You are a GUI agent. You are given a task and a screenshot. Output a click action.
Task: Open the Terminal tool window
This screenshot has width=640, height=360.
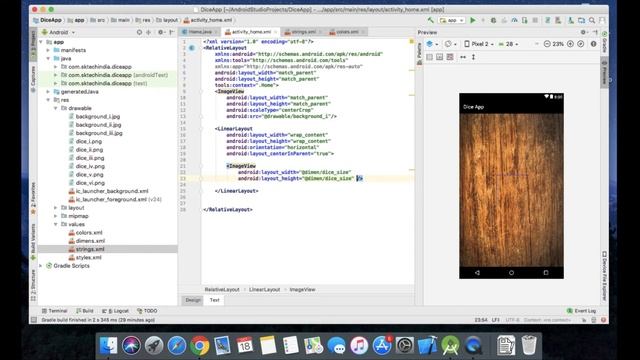pos(55,311)
